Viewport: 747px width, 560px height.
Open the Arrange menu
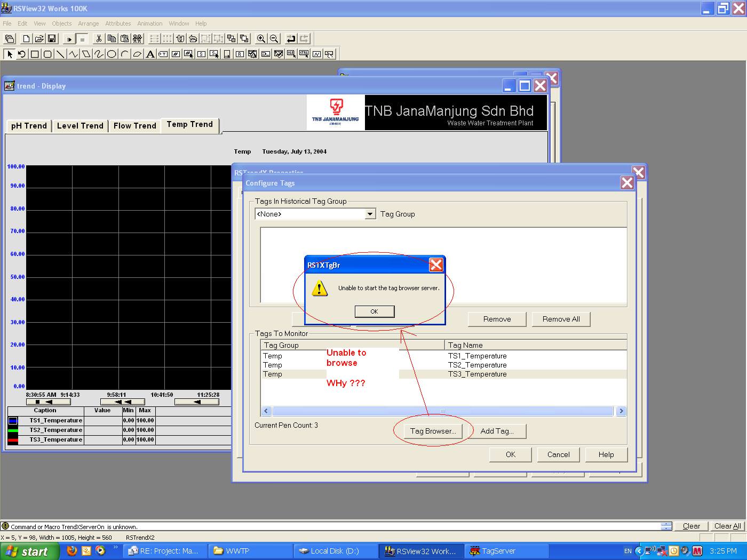tap(89, 23)
